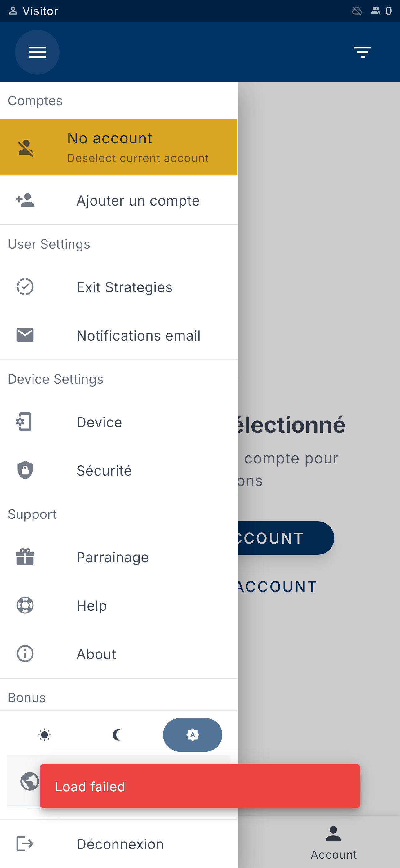Image resolution: width=400 pixels, height=868 pixels.
Task: Click the Parrainage gift icon
Action: click(25, 557)
